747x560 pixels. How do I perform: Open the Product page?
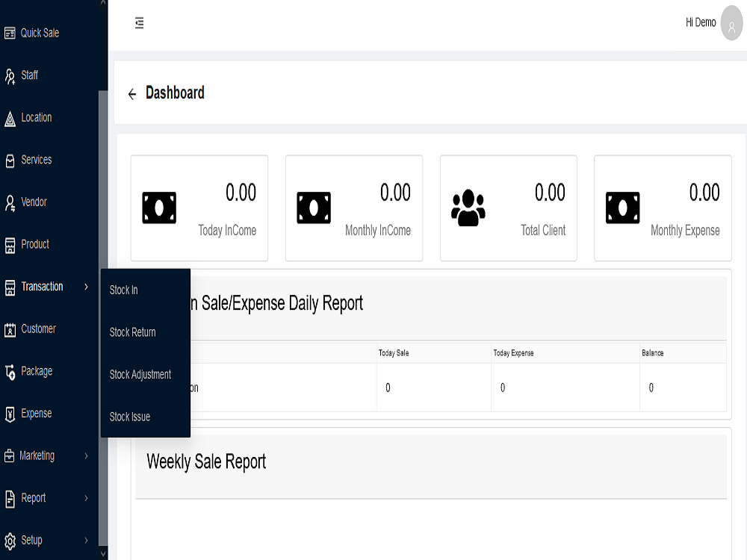[35, 244]
